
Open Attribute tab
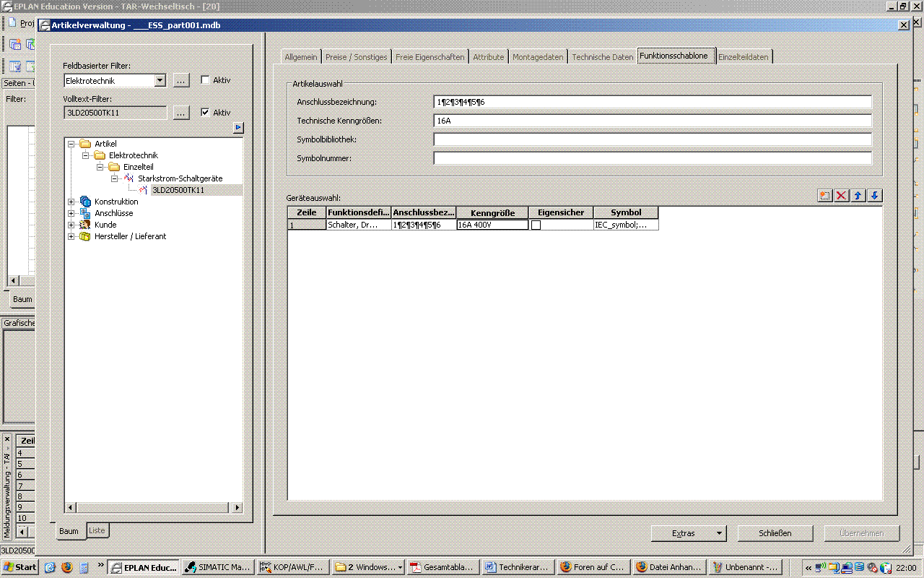(x=489, y=57)
